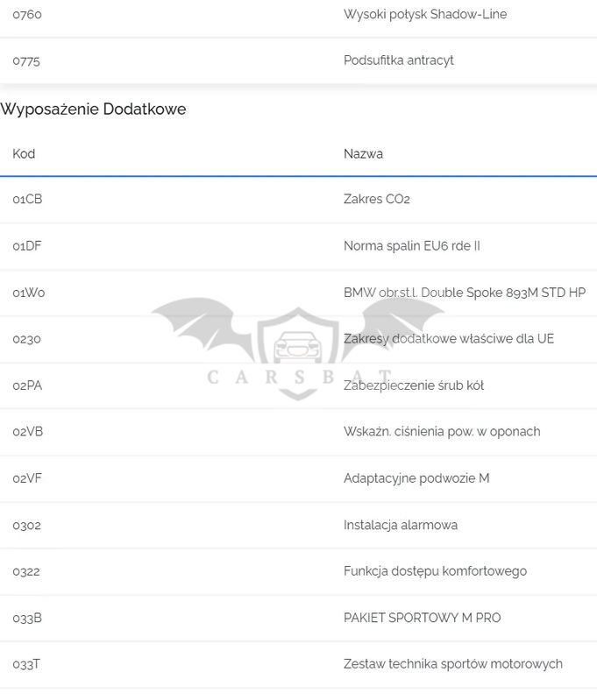597x700 pixels.
Task: Click the 'Zakres CO2' row name
Action: point(377,200)
